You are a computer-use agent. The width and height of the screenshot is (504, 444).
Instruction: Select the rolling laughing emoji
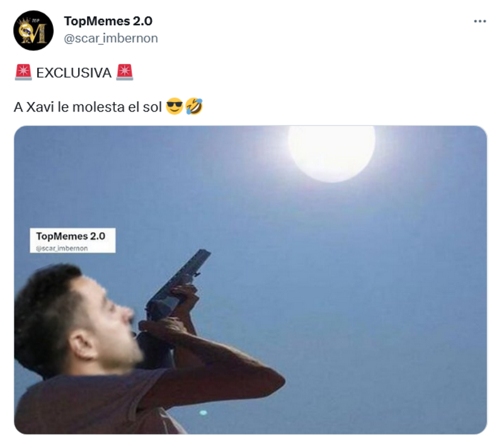[x=194, y=107]
